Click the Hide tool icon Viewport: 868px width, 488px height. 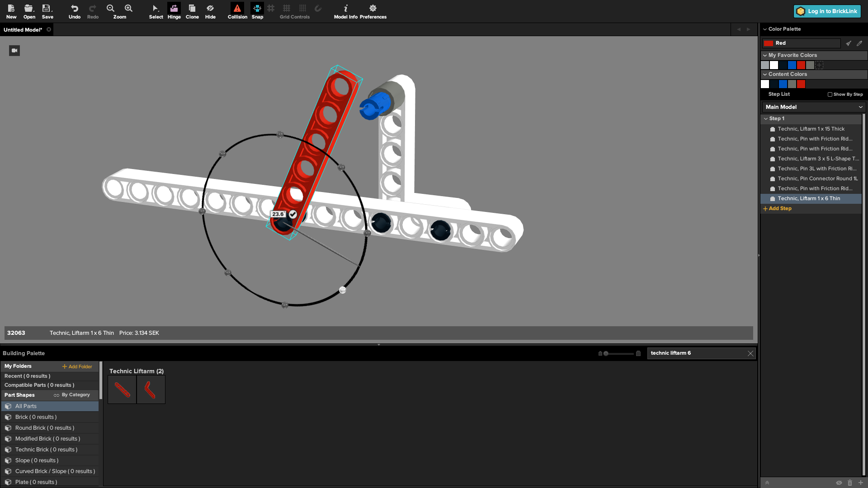[x=210, y=11]
